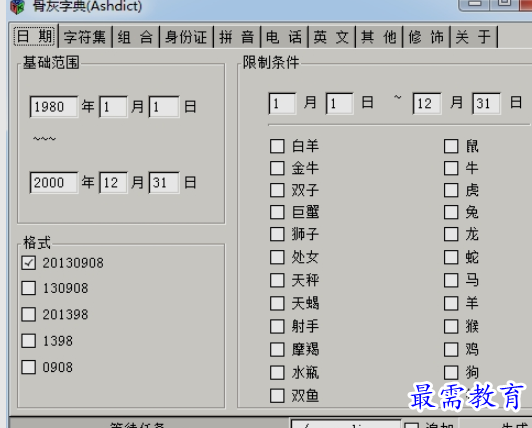
Task: Check the 龙 animal year checkbox
Action: (451, 234)
